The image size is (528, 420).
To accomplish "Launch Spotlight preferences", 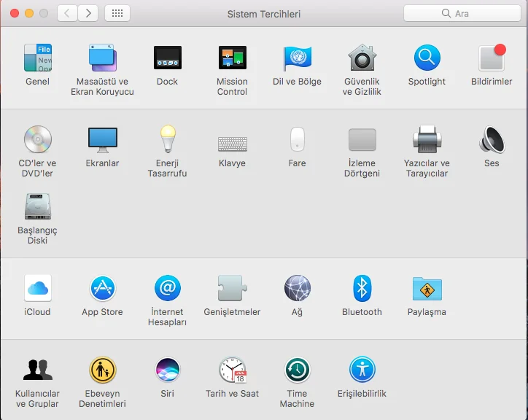I will [427, 58].
